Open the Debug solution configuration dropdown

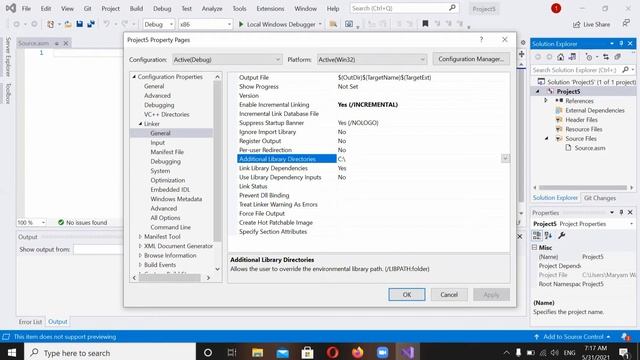[x=159, y=24]
